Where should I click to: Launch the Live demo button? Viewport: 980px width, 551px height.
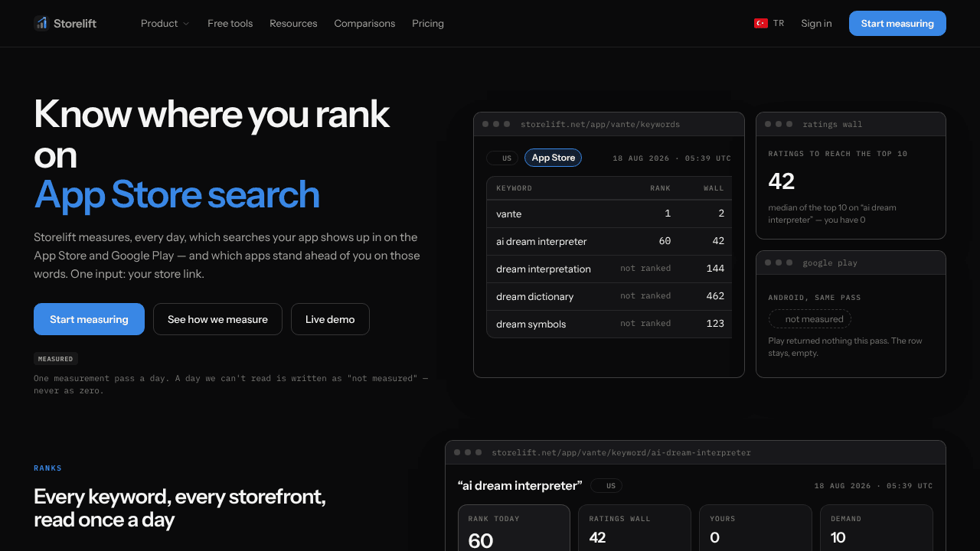[x=330, y=319]
